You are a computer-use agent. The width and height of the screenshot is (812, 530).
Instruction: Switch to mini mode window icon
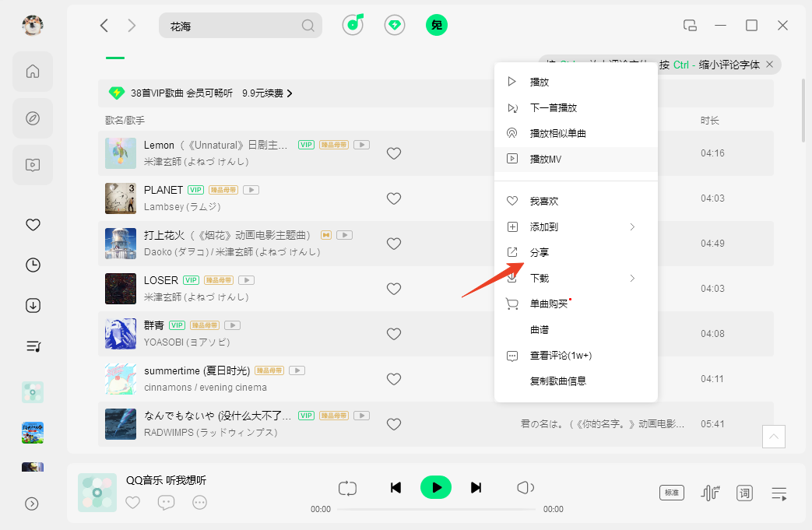pyautogui.click(x=690, y=26)
